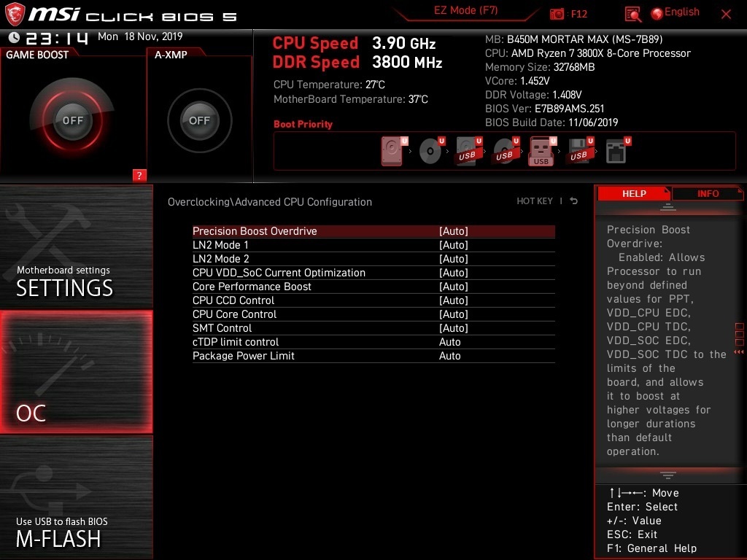Click the red triple-arrow side handle
The height and width of the screenshot is (560, 747).
pyautogui.click(x=738, y=352)
